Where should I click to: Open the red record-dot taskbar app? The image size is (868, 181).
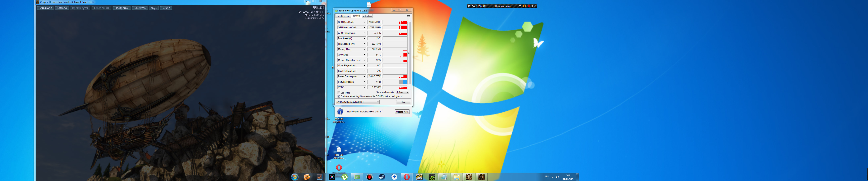370,177
